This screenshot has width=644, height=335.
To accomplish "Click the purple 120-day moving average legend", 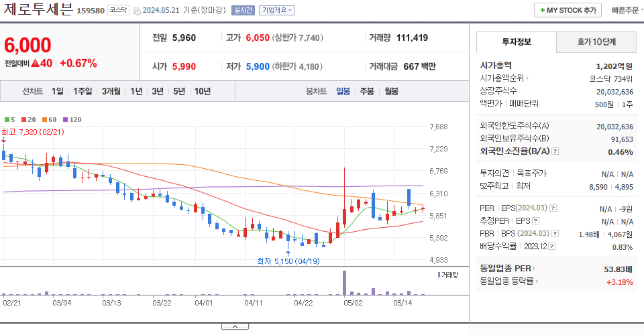I will [x=72, y=120].
